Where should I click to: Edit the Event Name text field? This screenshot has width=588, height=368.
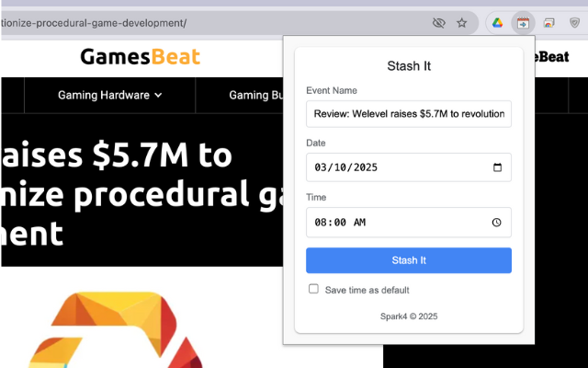pyautogui.click(x=409, y=114)
